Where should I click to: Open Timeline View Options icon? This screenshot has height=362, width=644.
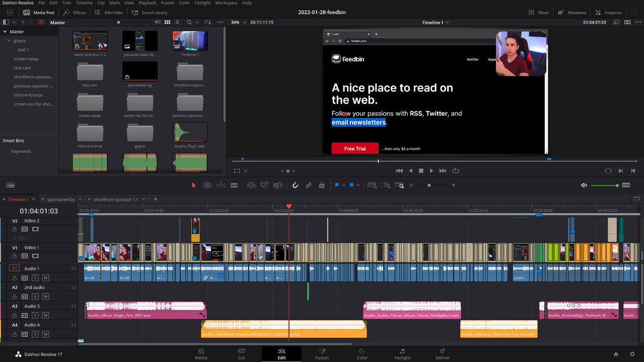tap(9, 185)
